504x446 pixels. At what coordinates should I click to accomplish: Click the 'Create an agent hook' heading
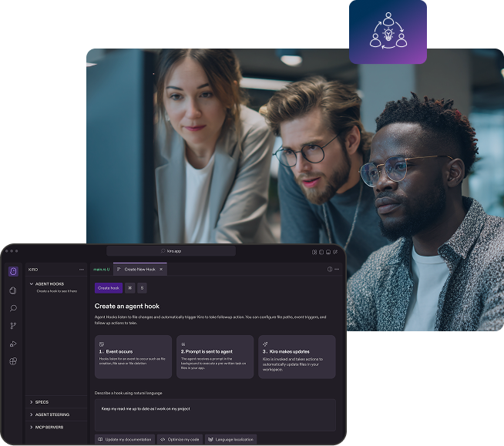[127, 307]
